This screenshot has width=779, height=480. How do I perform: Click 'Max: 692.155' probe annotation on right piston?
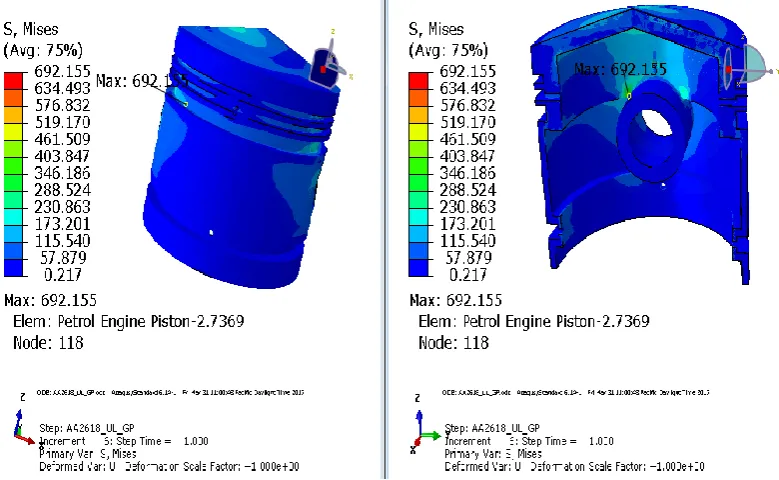(x=620, y=69)
